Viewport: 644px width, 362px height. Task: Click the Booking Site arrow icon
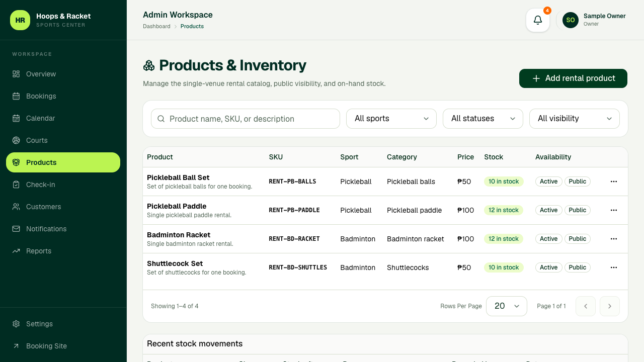[16, 346]
